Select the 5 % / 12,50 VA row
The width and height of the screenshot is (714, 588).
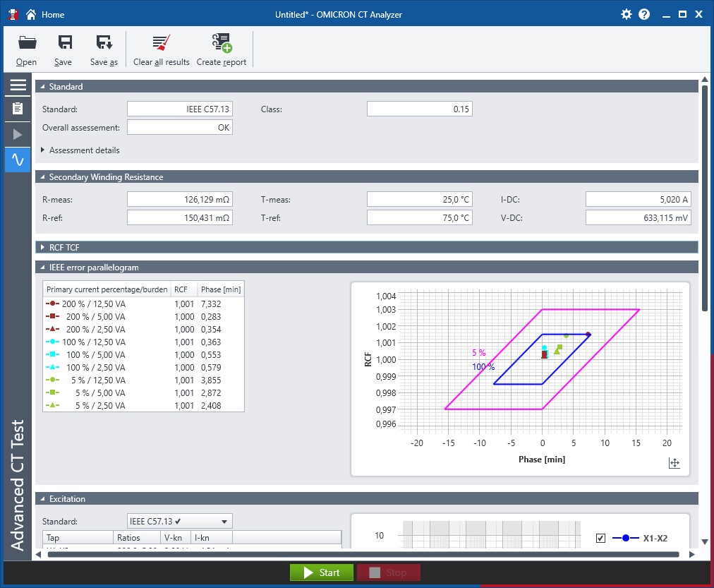[x=143, y=380]
